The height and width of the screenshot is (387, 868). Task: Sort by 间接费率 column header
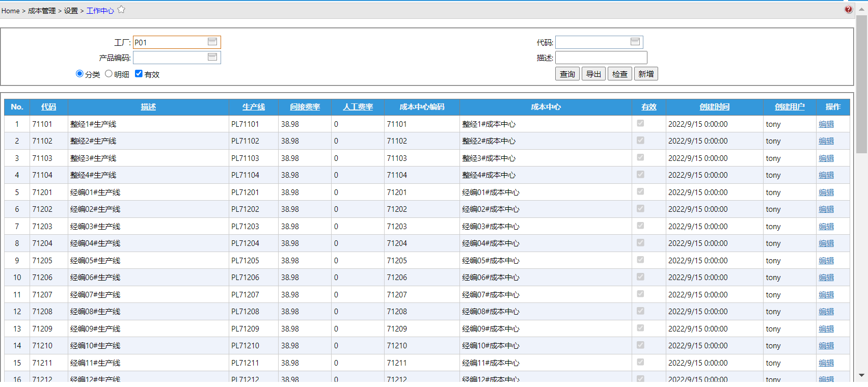[x=305, y=107]
